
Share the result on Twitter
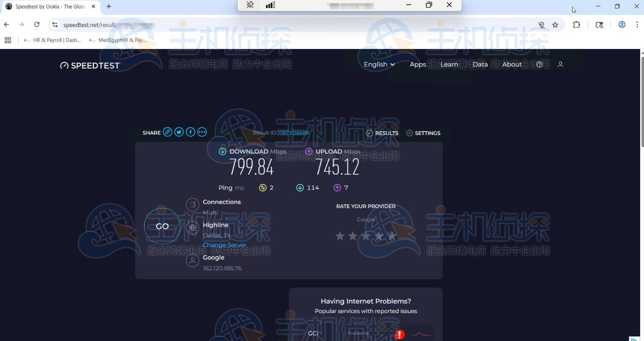tap(179, 132)
